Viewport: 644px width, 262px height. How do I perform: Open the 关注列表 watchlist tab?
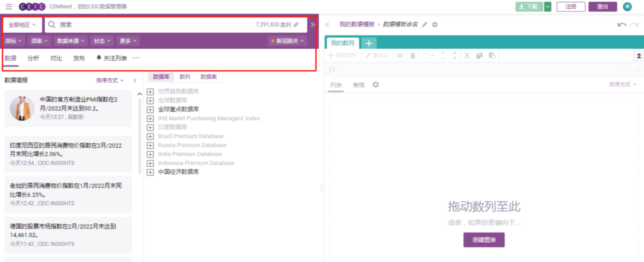[112, 58]
